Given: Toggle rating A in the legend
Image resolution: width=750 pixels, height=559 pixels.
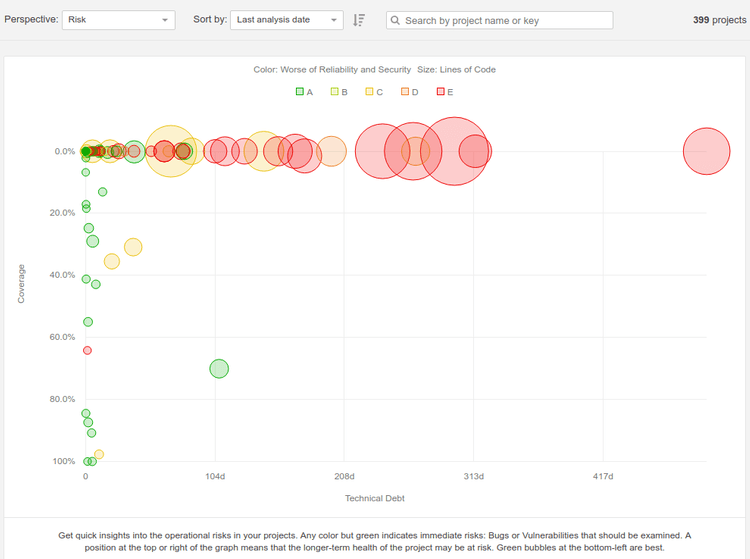Looking at the screenshot, I should 304,92.
